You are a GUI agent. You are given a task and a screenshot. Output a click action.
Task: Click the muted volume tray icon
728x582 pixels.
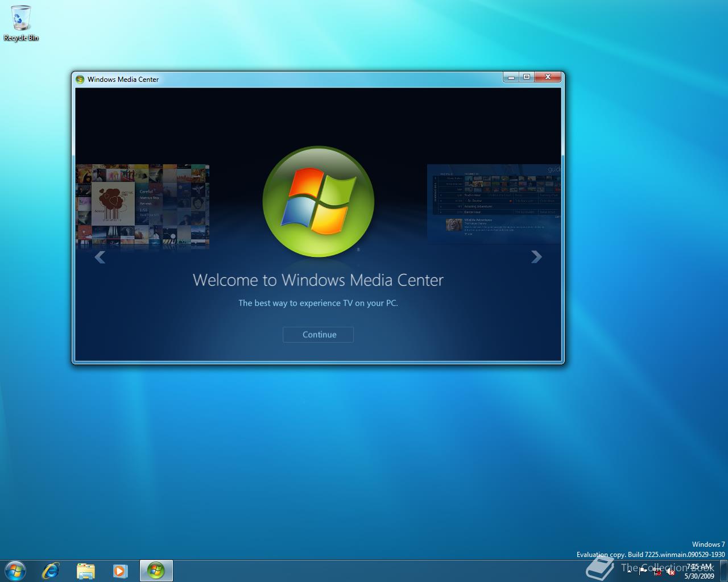(671, 571)
